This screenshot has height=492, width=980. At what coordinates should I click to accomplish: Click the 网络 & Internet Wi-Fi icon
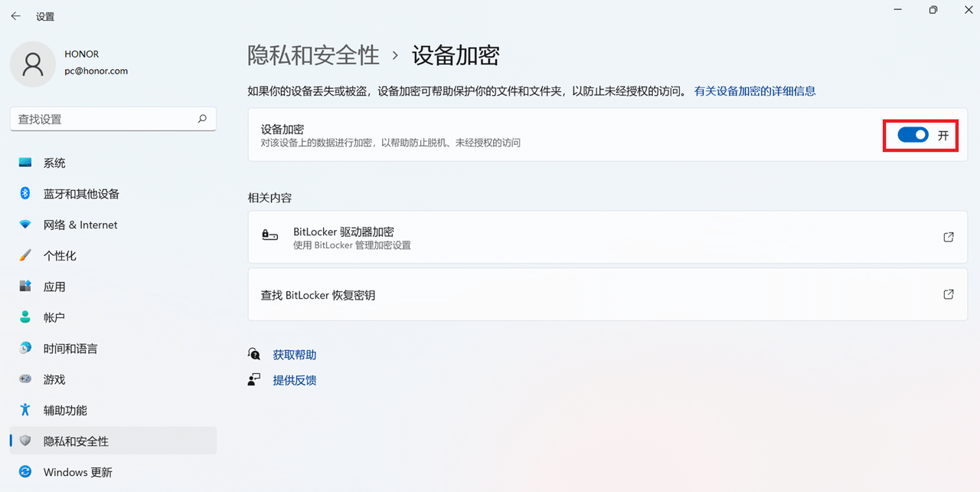(x=25, y=225)
